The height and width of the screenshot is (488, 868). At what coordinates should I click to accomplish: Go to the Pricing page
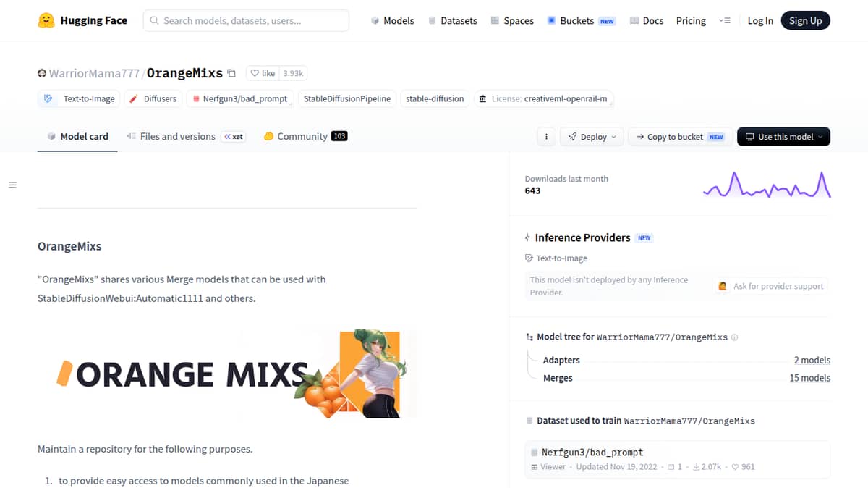click(691, 21)
